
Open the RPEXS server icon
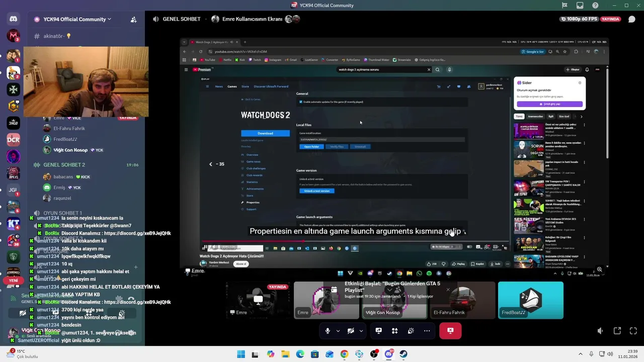[13, 173]
